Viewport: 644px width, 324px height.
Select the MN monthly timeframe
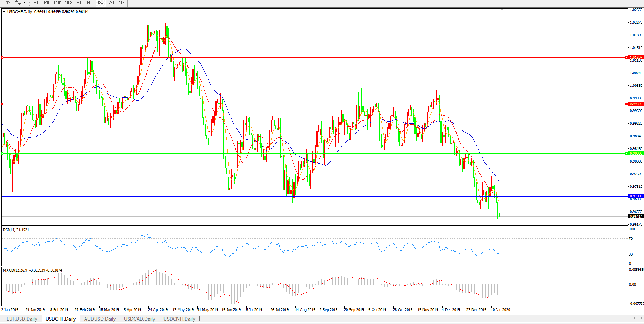pyautogui.click(x=122, y=3)
